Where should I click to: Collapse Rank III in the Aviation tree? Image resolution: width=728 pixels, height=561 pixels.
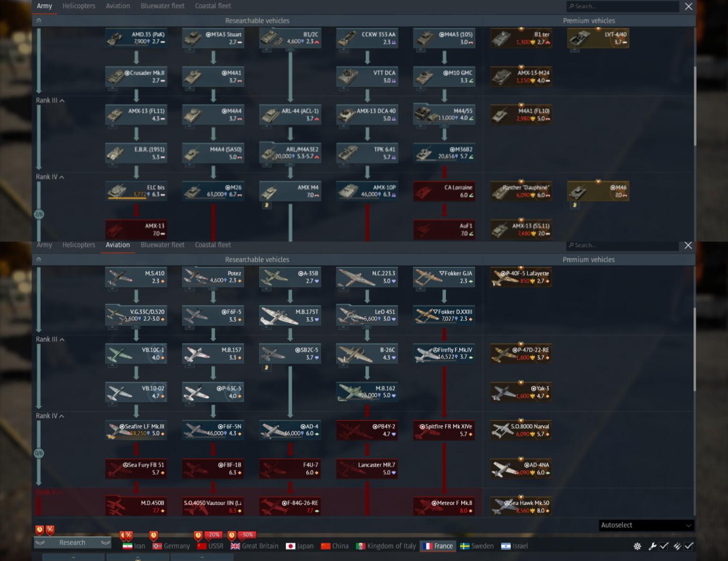tap(50, 339)
